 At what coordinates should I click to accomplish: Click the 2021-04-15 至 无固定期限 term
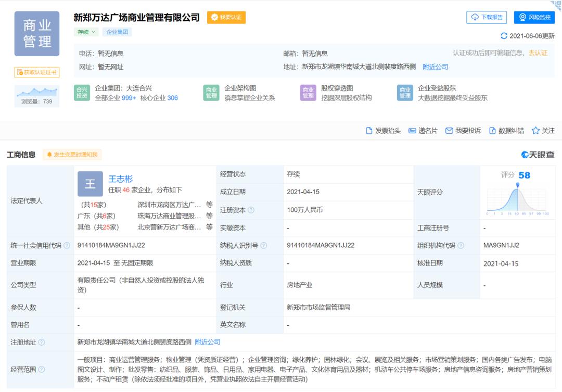coord(115,263)
